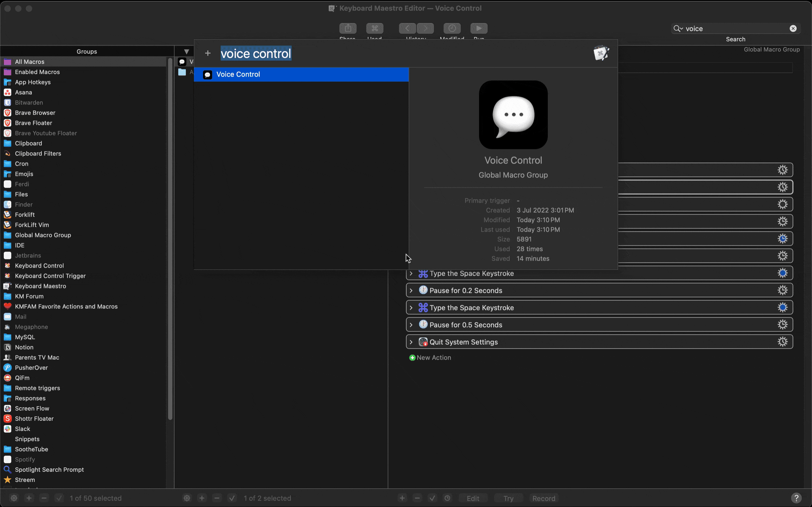
Task: Click the Groups column header
Action: point(87,51)
